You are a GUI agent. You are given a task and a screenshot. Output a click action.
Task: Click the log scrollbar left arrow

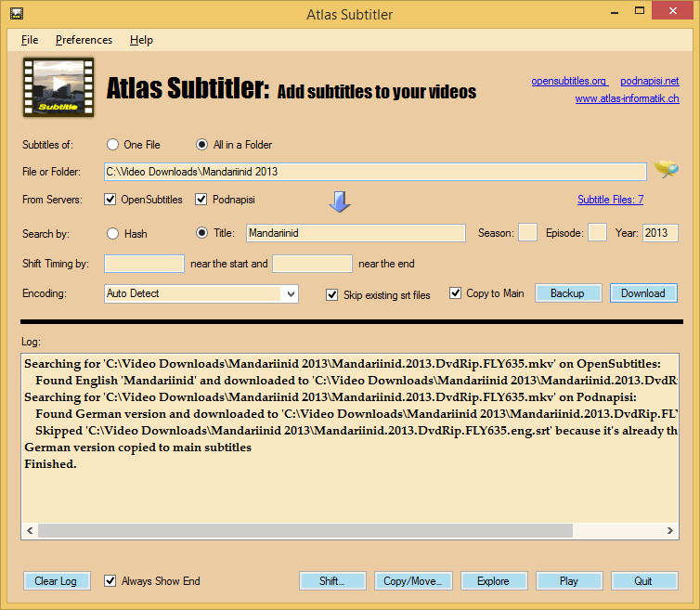click(x=30, y=530)
